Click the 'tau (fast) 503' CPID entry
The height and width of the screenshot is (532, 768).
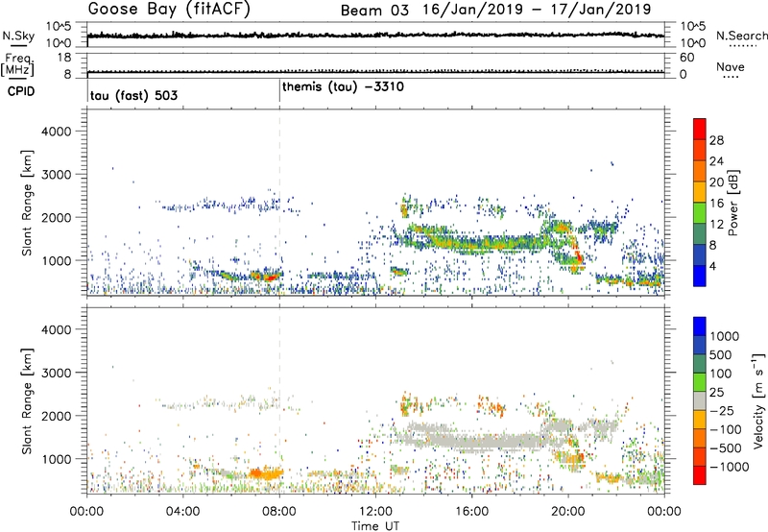[x=133, y=95]
